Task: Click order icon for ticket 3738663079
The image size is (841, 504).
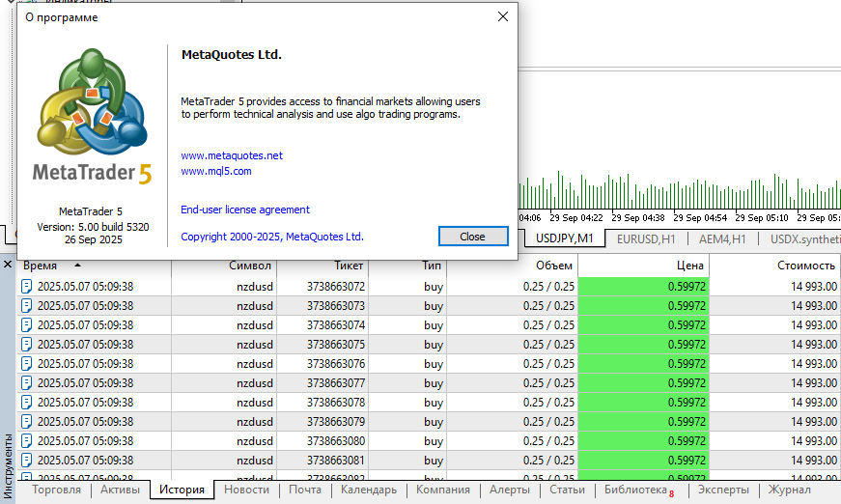Action: [26, 421]
